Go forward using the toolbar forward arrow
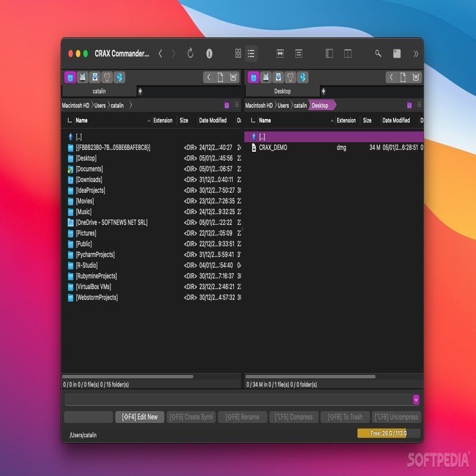 [x=173, y=54]
